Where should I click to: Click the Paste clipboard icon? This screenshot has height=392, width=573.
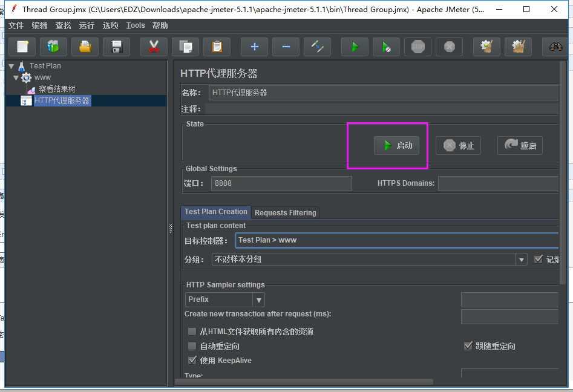[x=217, y=47]
